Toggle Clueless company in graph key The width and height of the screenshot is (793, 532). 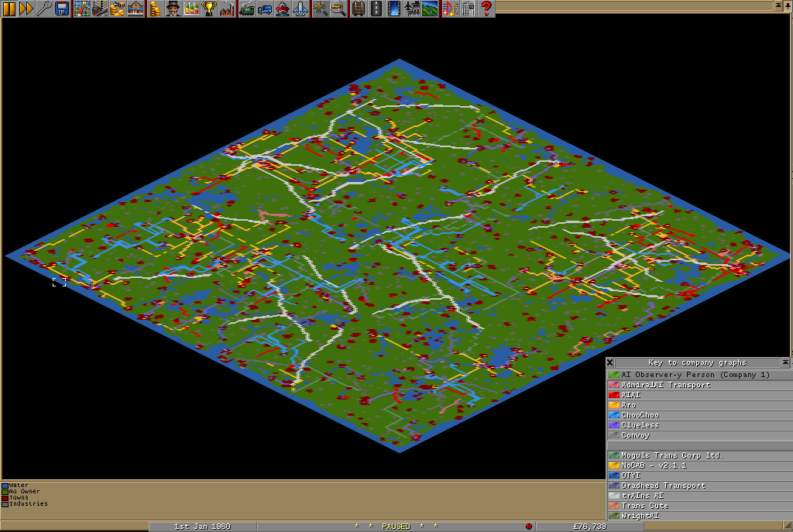click(x=699, y=425)
